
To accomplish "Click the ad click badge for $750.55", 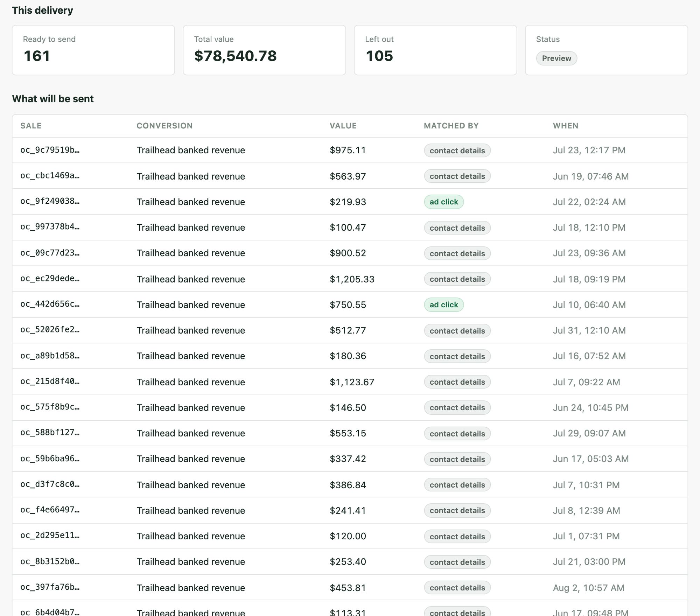I will [444, 305].
